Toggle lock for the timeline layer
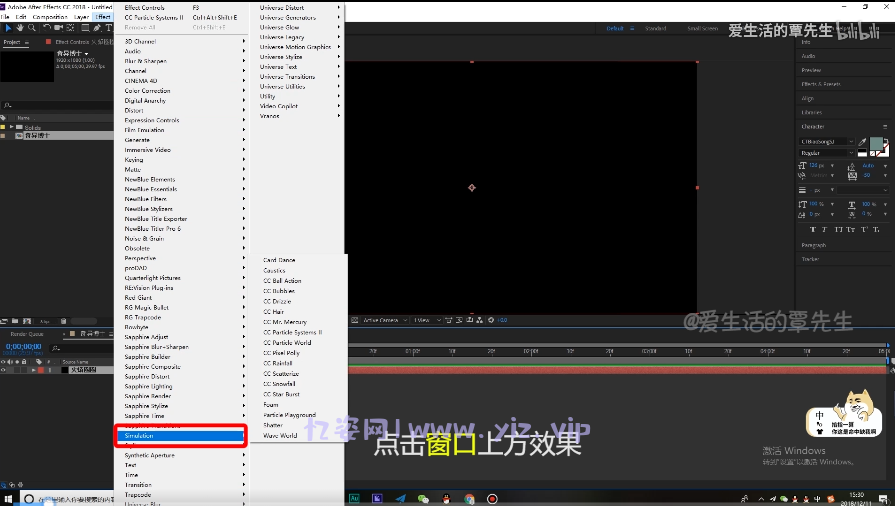The image size is (895, 506). [23, 370]
